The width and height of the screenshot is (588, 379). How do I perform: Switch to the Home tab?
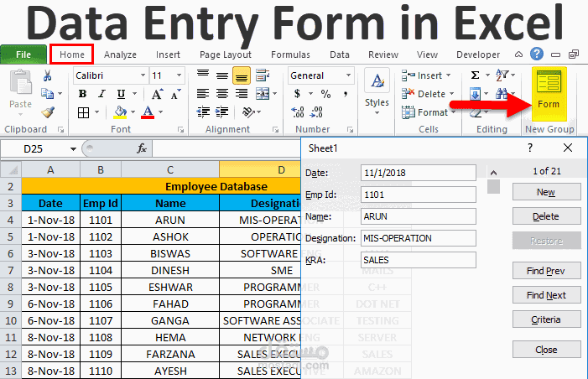(72, 55)
